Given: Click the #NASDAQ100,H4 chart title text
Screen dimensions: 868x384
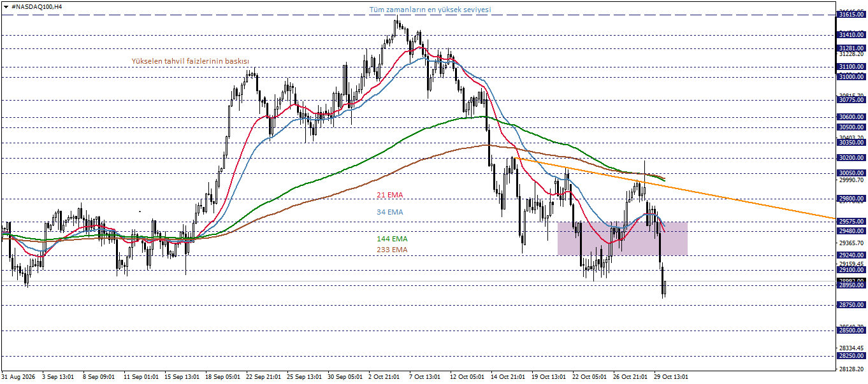Looking at the screenshot, I should click(36, 6).
